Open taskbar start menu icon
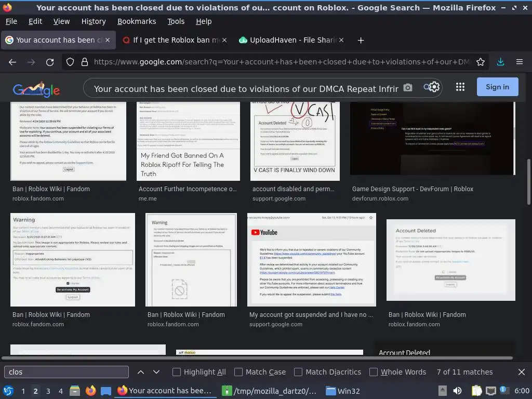The width and height of the screenshot is (532, 399). pos(8,391)
